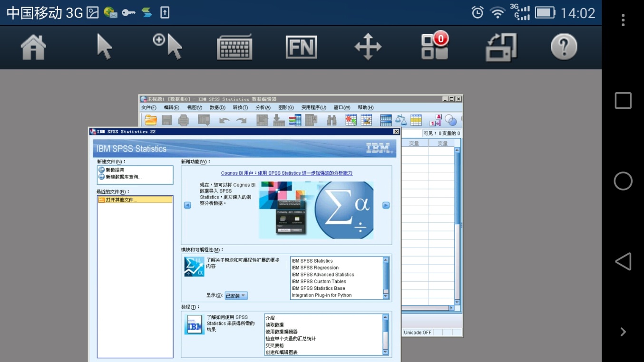Click the Redo arrow in Data Editor toolbar
644x362 pixels.
(242, 121)
